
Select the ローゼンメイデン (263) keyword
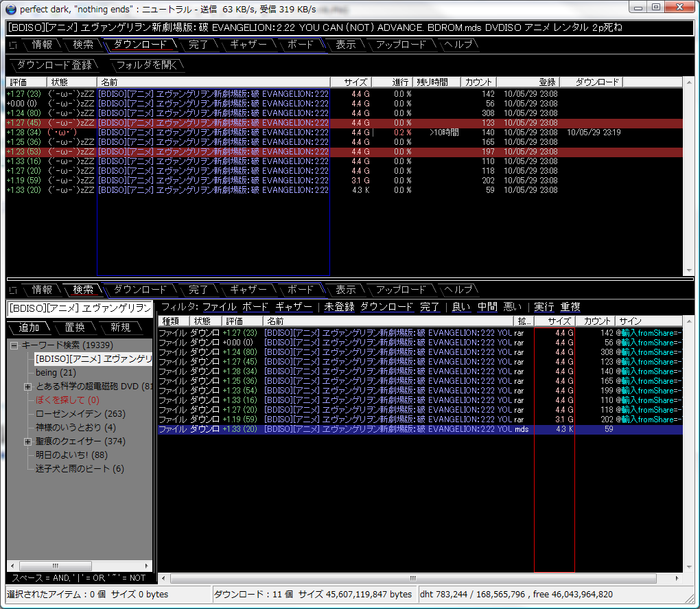click(x=80, y=414)
